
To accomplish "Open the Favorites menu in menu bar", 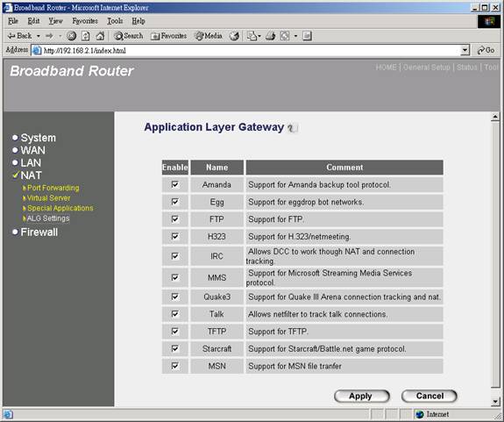I will 85,21.
